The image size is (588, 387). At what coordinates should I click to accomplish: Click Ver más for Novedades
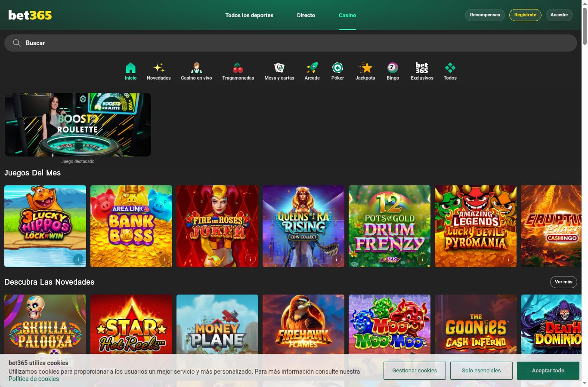pos(563,282)
